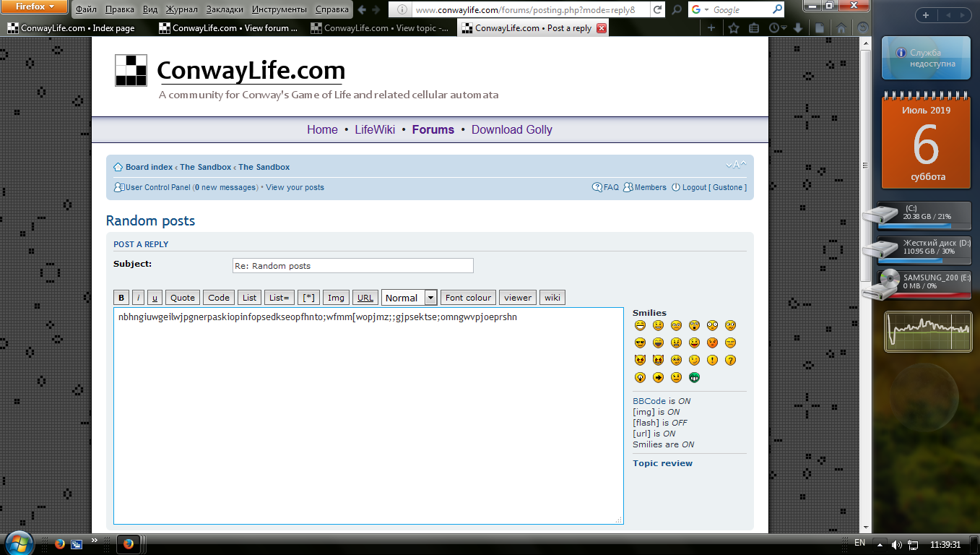Click the Code BBCode button
This screenshot has height=555, width=980.
219,298
